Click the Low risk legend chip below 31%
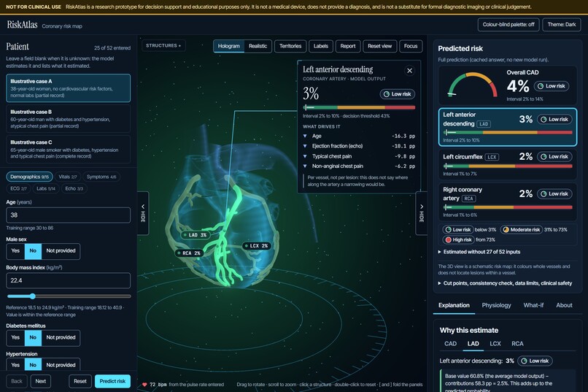The width and height of the screenshot is (588, 392). coord(457,229)
